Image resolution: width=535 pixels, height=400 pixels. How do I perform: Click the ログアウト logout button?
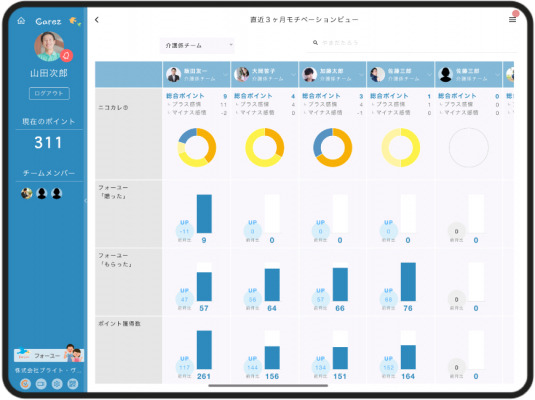pyautogui.click(x=49, y=94)
